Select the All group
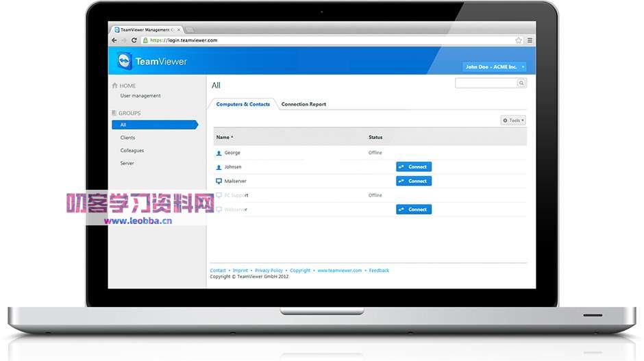The height and width of the screenshot is (361, 644). pos(155,125)
